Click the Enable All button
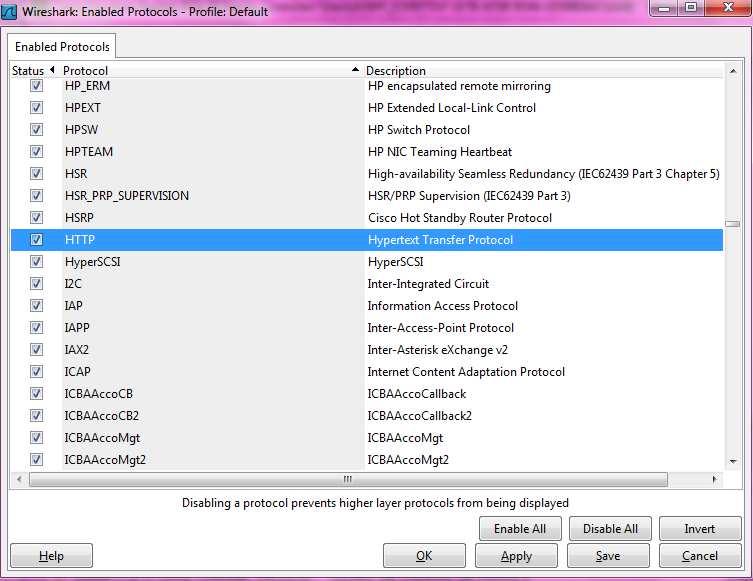The width and height of the screenshot is (753, 581). [520, 529]
